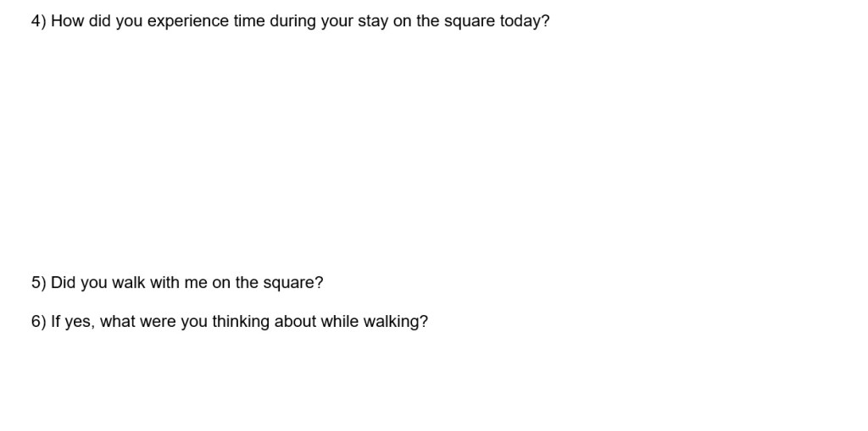Image resolution: width=868 pixels, height=431 pixels.
Task: Click the word "square" in question 4
Action: click(470, 21)
